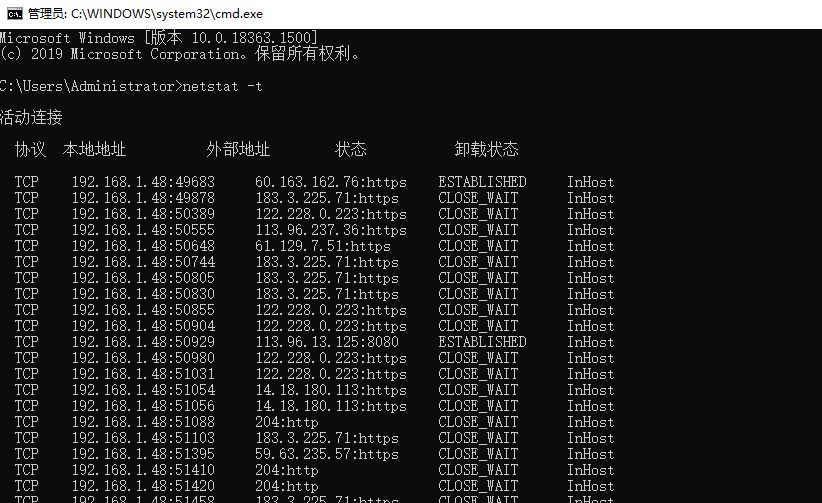Click local address 192.168.1.48:50830
Viewport: 822px width, 503px height.
click(143, 294)
